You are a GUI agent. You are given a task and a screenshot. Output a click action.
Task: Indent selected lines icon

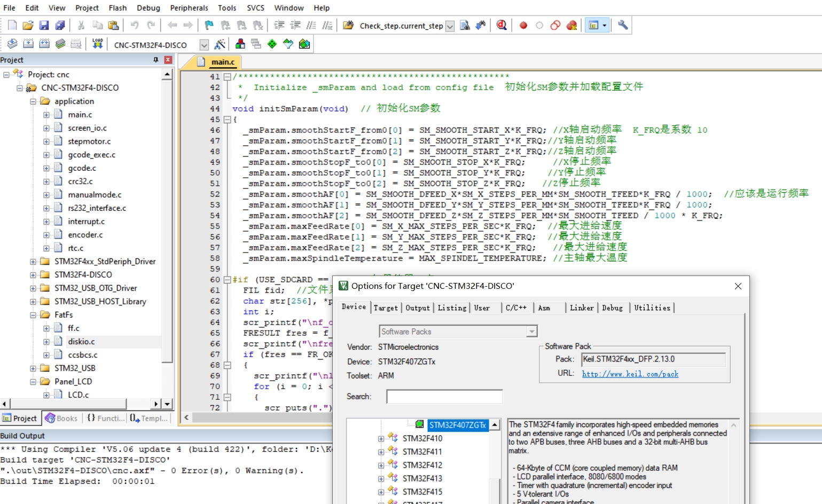[x=279, y=25]
